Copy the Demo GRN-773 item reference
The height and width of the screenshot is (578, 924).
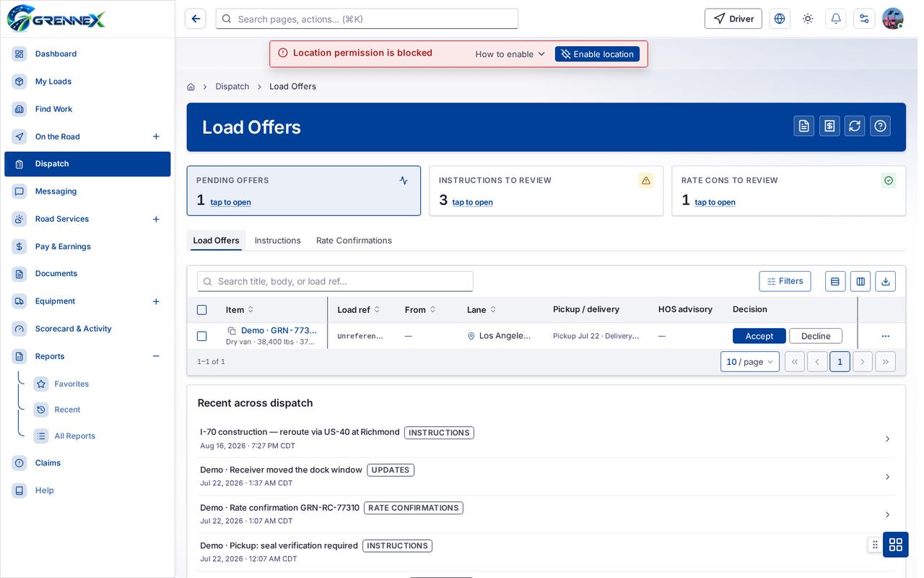[232, 331]
